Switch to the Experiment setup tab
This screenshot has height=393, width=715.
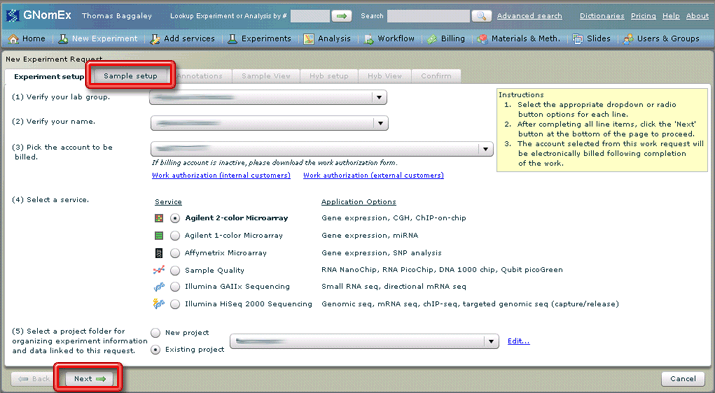(x=49, y=77)
